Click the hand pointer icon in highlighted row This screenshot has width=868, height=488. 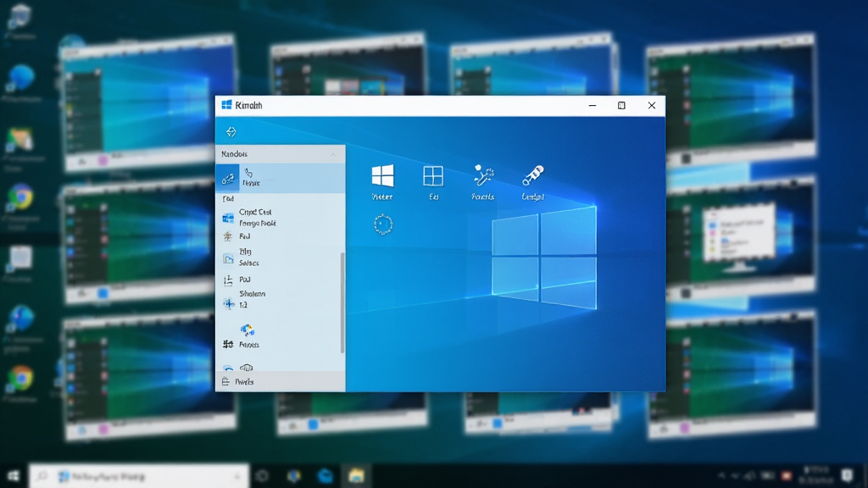248,173
